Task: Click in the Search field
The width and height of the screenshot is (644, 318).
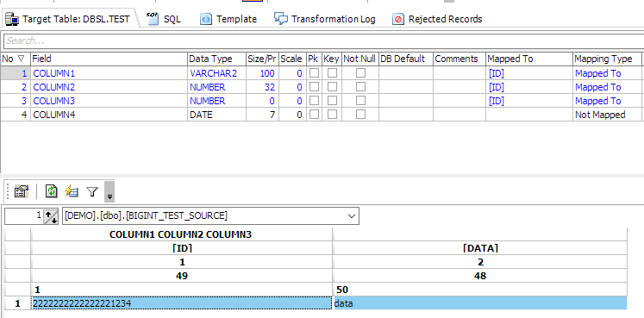Action: (323, 41)
